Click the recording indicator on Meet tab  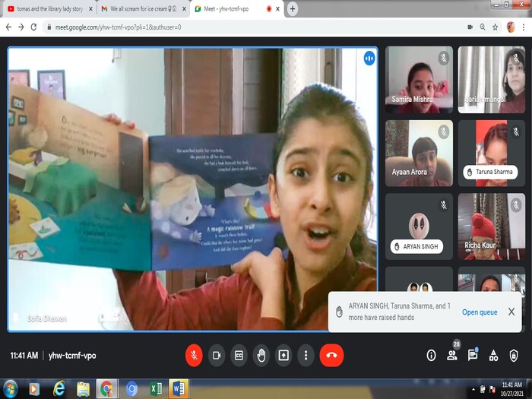click(x=269, y=9)
